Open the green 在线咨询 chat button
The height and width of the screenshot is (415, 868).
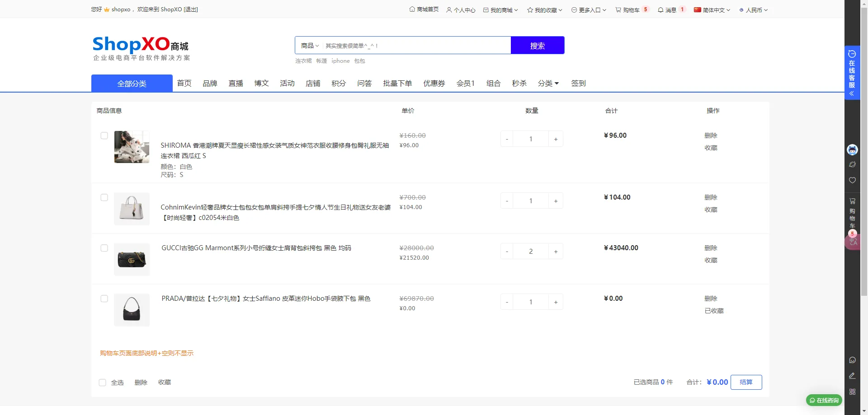pyautogui.click(x=824, y=400)
